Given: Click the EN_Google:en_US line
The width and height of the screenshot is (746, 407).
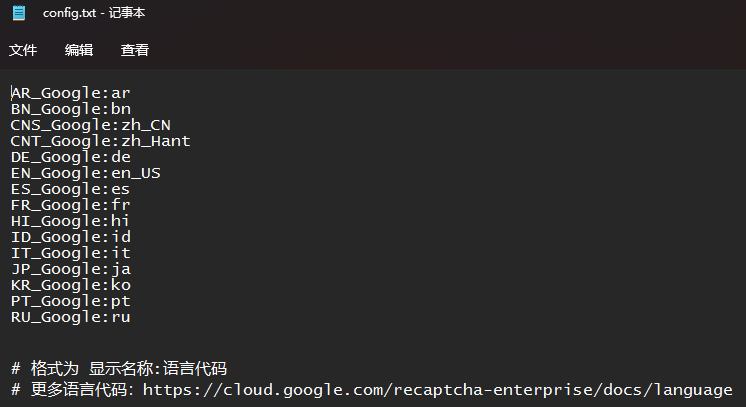Looking at the screenshot, I should (x=86, y=173).
